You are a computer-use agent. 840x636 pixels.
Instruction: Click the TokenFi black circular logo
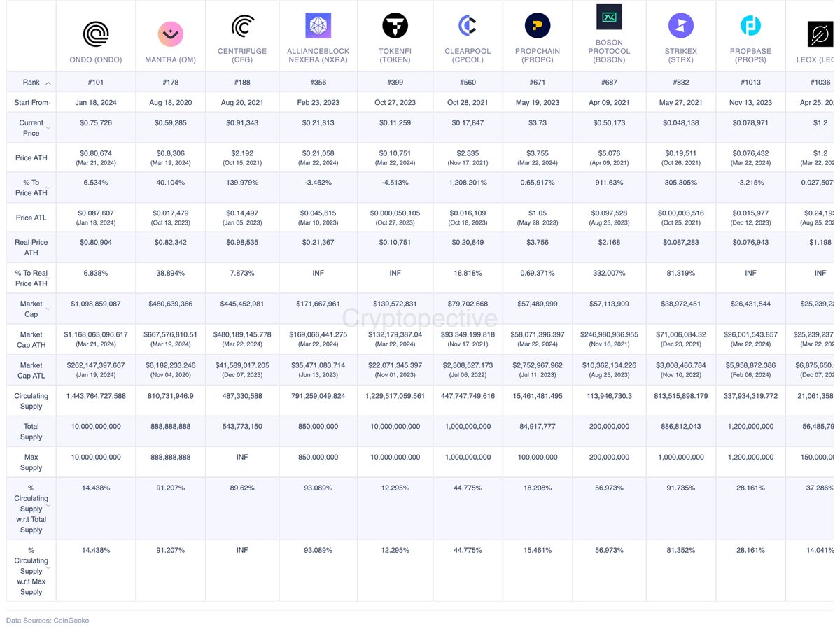click(395, 25)
